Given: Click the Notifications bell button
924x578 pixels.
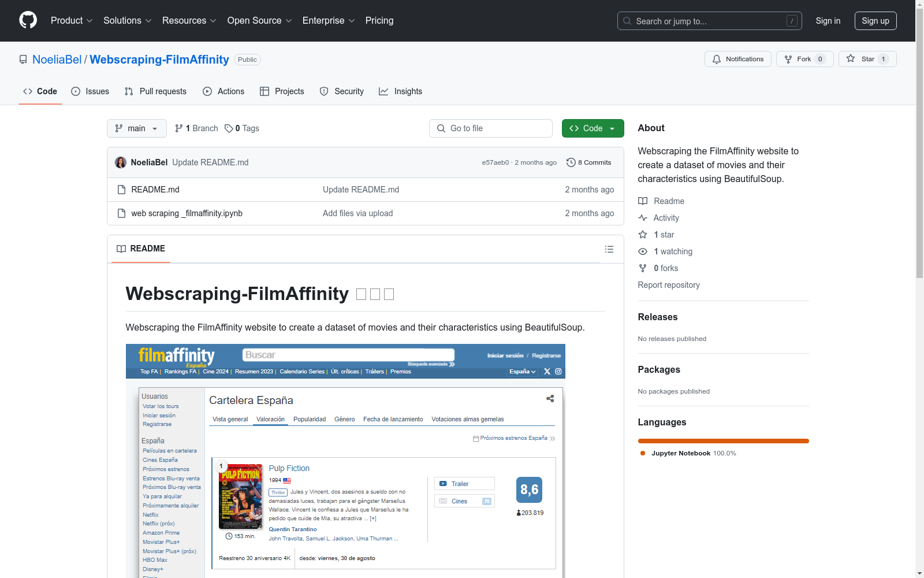Looking at the screenshot, I should 737,59.
